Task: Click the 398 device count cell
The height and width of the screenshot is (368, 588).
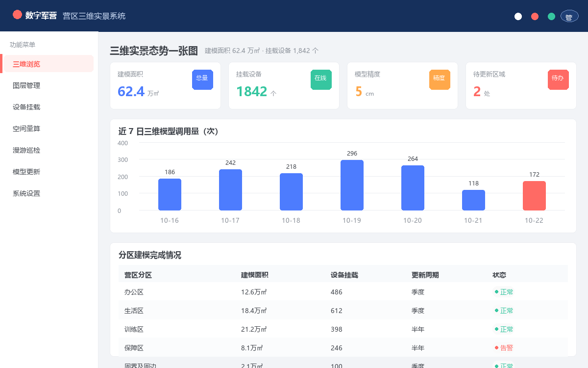Action: click(337, 329)
